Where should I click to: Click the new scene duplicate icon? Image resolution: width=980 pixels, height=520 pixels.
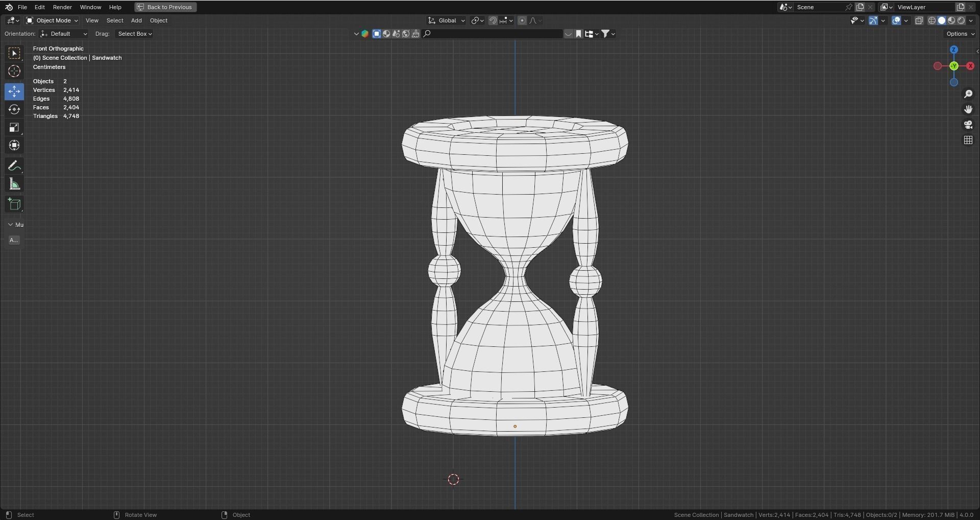860,7
